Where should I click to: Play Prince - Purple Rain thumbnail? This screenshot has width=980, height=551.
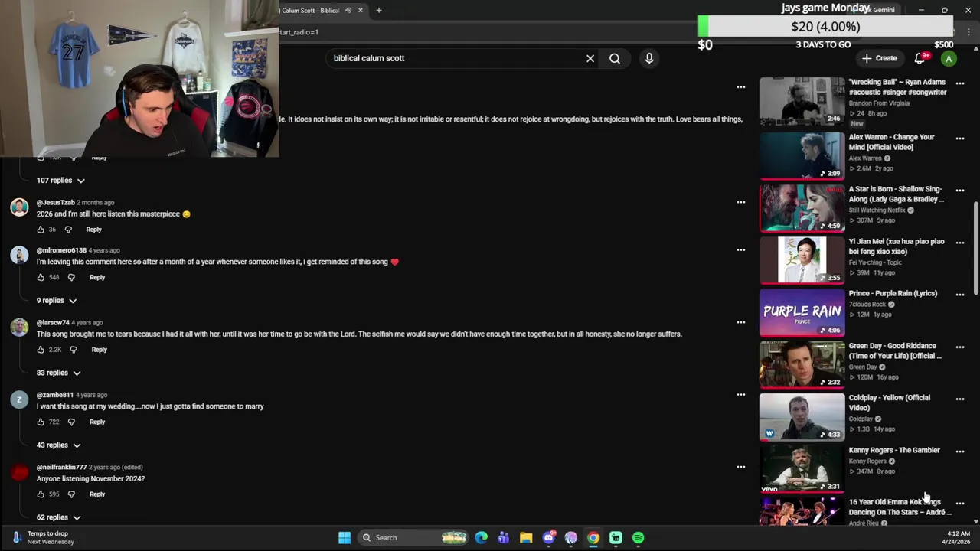click(x=802, y=312)
